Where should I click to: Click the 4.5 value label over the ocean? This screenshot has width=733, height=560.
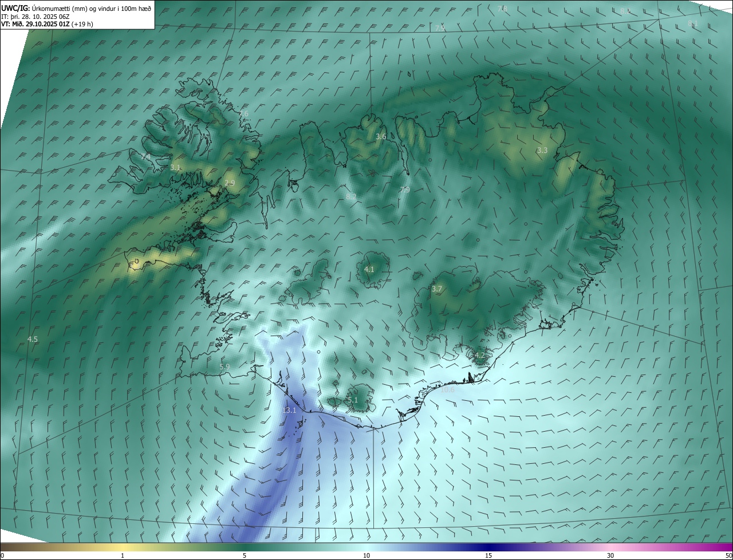pyautogui.click(x=33, y=339)
